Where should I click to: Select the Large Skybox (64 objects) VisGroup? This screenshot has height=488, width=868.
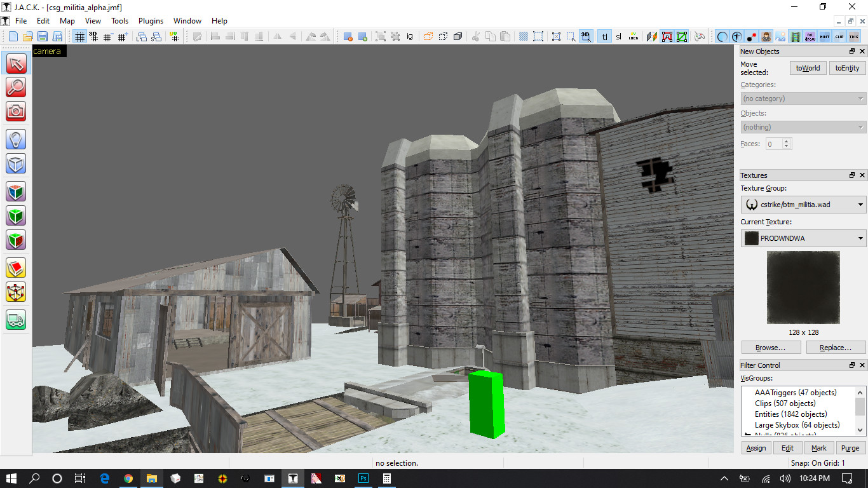797,425
